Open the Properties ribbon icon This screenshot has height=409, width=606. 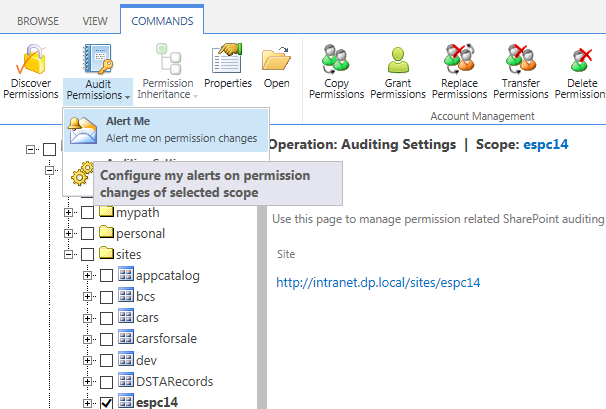(x=227, y=58)
